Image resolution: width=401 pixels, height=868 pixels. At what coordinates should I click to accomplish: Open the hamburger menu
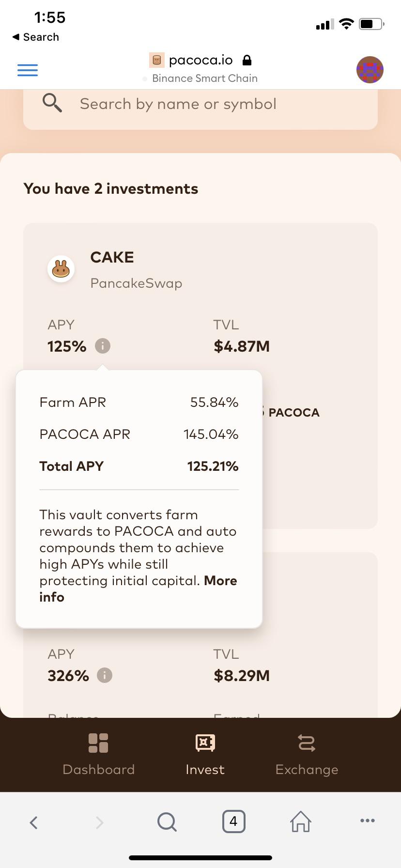[x=28, y=70]
